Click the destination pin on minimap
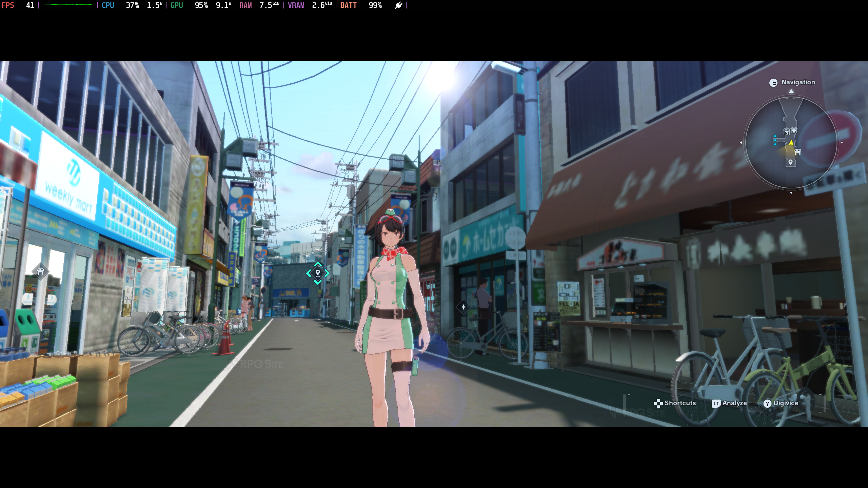The height and width of the screenshot is (488, 868). 790,162
